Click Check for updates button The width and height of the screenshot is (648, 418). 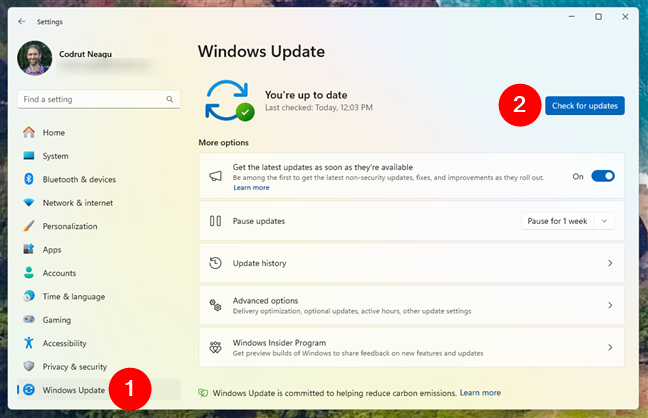pyautogui.click(x=585, y=106)
